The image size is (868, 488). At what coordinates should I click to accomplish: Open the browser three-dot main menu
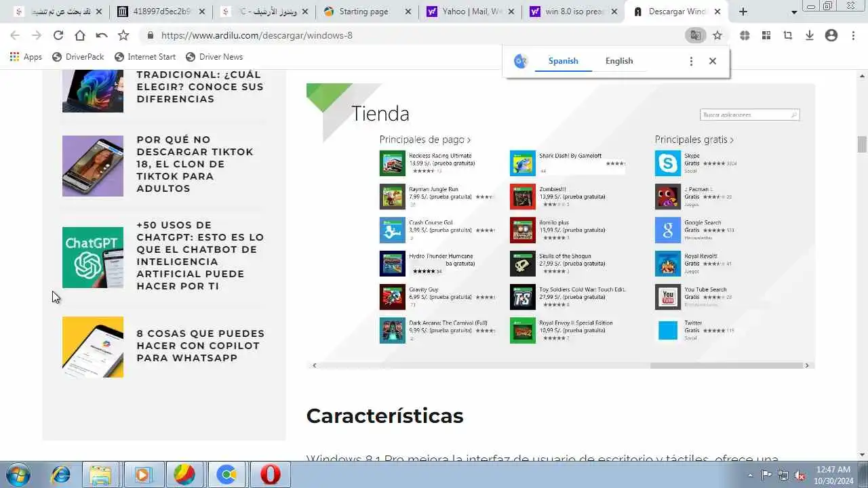click(854, 35)
